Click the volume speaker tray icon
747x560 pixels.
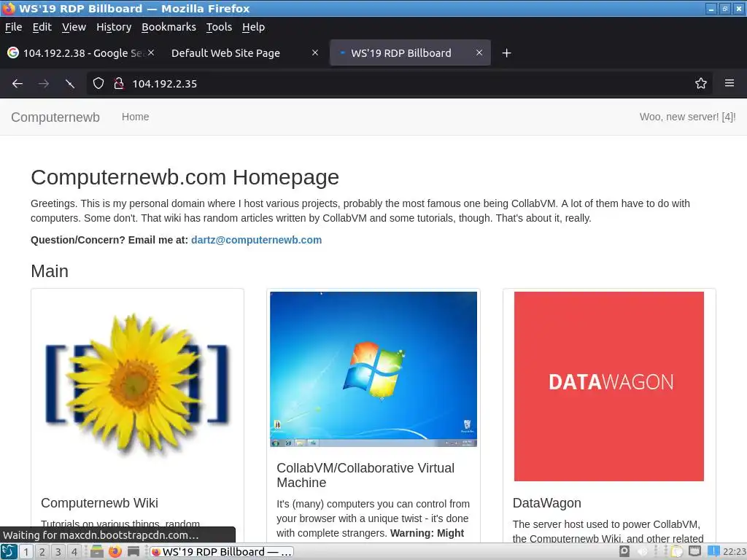coord(642,551)
